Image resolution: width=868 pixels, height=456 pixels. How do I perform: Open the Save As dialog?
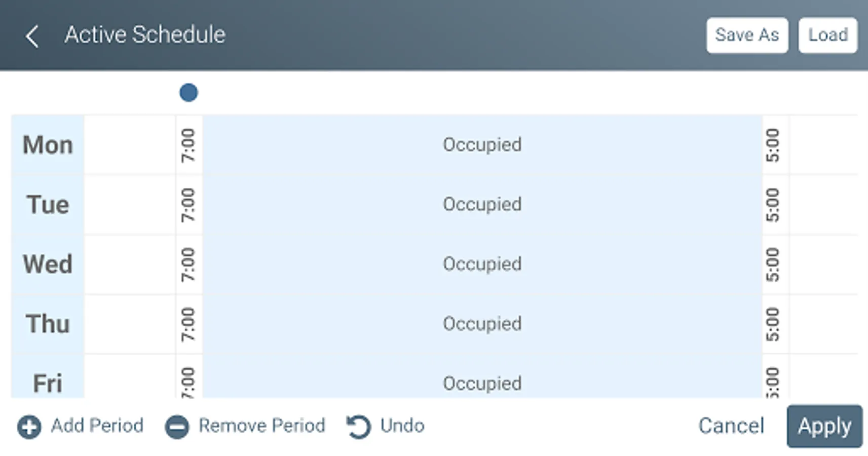[x=747, y=35]
